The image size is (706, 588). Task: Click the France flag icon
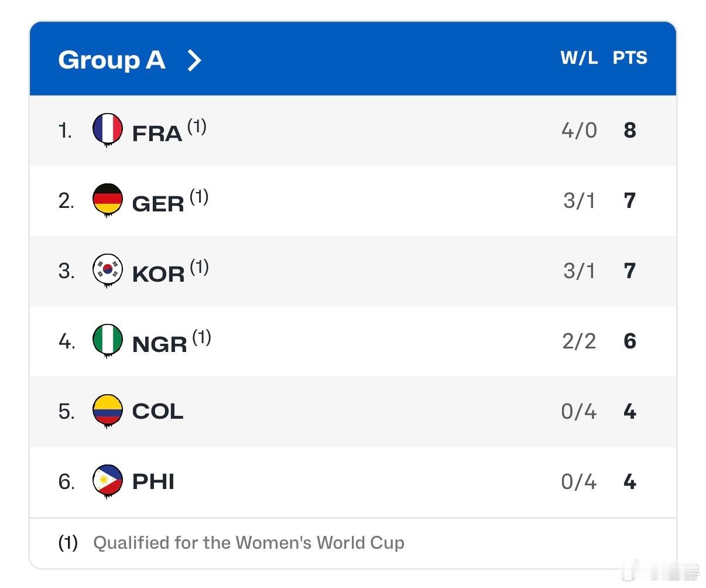[108, 129]
